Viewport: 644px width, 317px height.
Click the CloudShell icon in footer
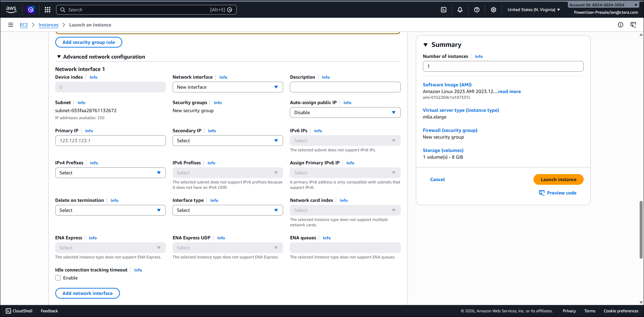pos(8,311)
